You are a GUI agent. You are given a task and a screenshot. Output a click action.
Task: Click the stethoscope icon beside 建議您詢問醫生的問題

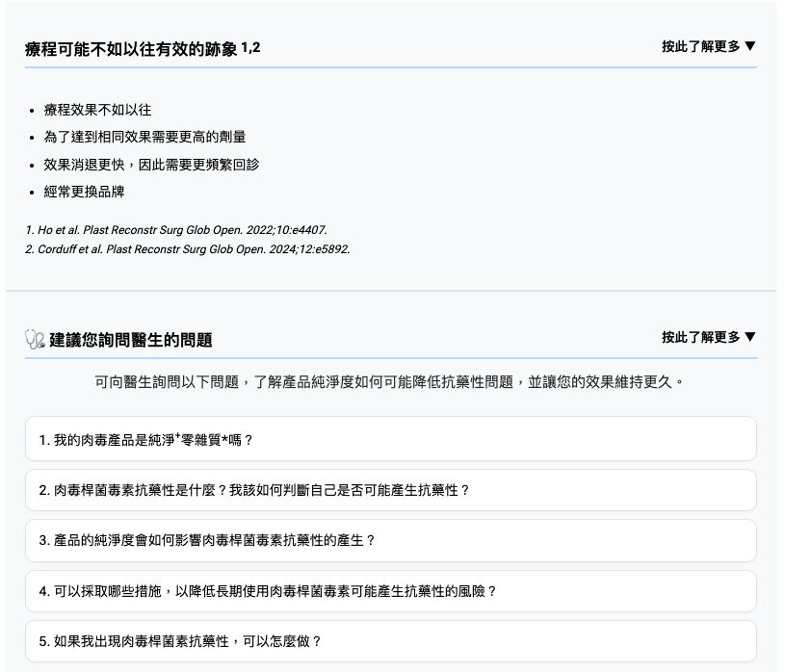[35, 339]
